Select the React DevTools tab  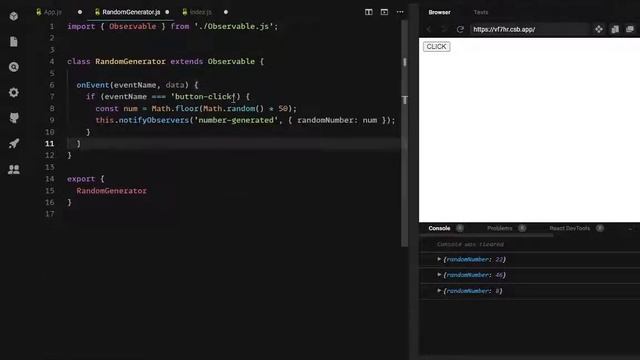(x=569, y=228)
